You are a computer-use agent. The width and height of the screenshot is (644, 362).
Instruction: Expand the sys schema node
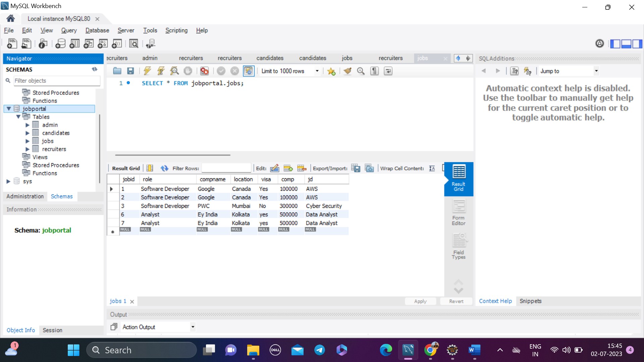[8, 181]
